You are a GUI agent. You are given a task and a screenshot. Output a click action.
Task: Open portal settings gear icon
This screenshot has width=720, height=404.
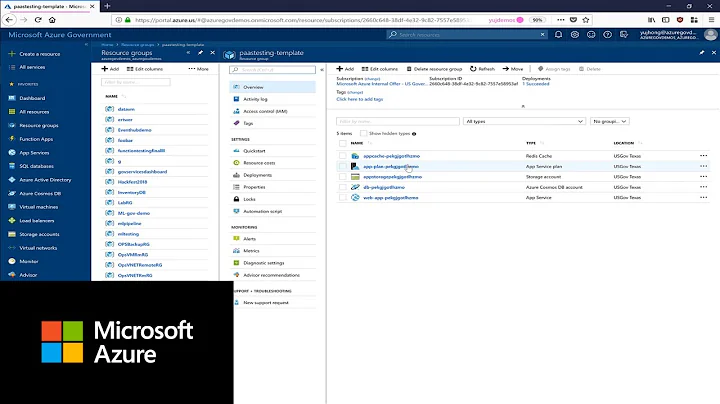[x=574, y=34]
